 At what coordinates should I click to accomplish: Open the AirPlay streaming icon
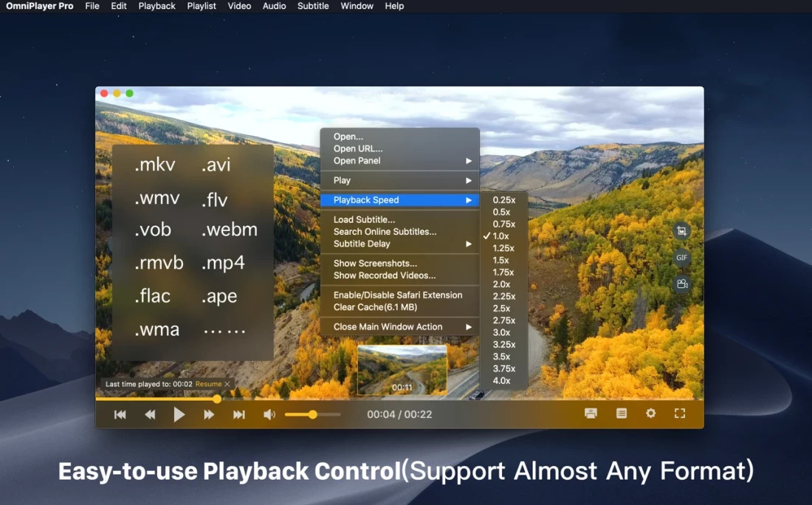point(591,413)
